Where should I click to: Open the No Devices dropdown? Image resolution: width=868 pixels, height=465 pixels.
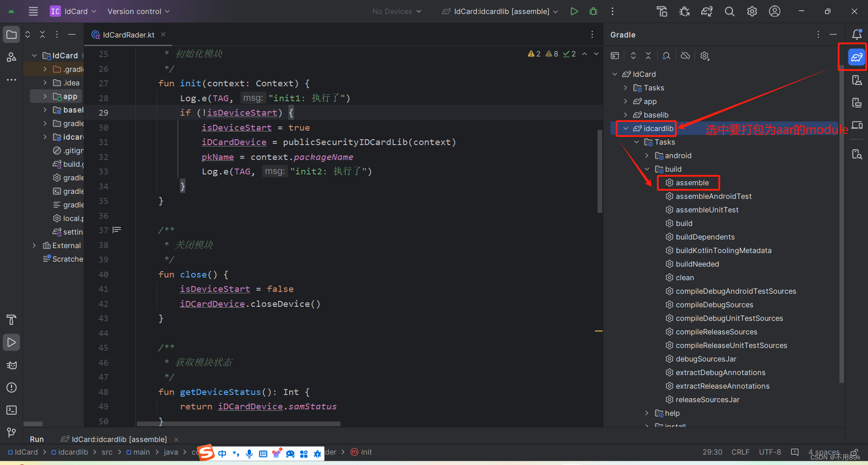[x=396, y=11]
